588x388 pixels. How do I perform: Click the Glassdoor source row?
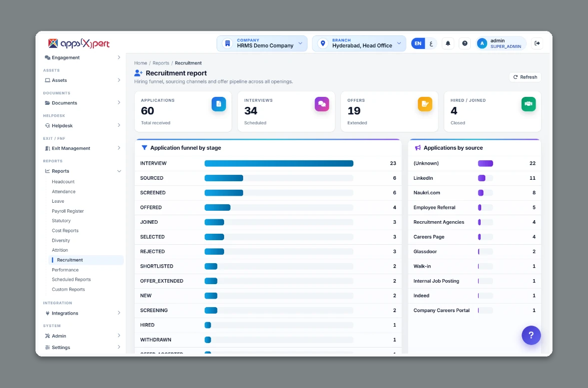[x=474, y=251]
